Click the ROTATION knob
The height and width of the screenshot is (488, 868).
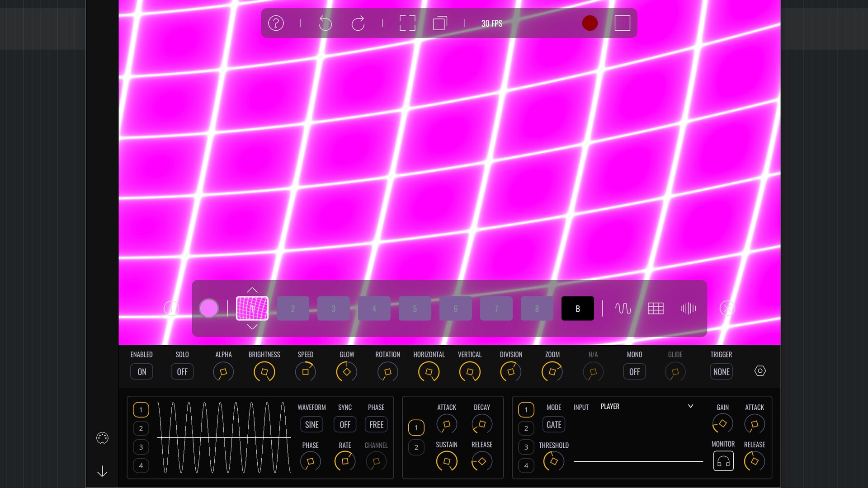pyautogui.click(x=388, y=372)
